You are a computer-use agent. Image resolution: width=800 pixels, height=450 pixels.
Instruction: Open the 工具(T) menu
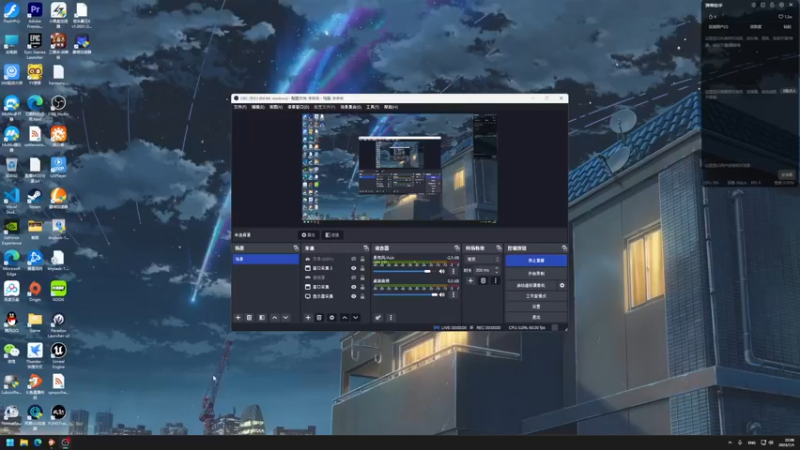pyautogui.click(x=372, y=107)
